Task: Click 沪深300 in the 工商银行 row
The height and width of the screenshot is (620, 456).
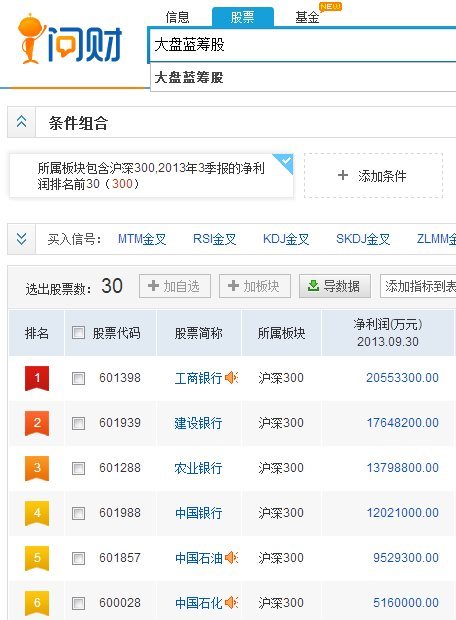Action: [281, 378]
